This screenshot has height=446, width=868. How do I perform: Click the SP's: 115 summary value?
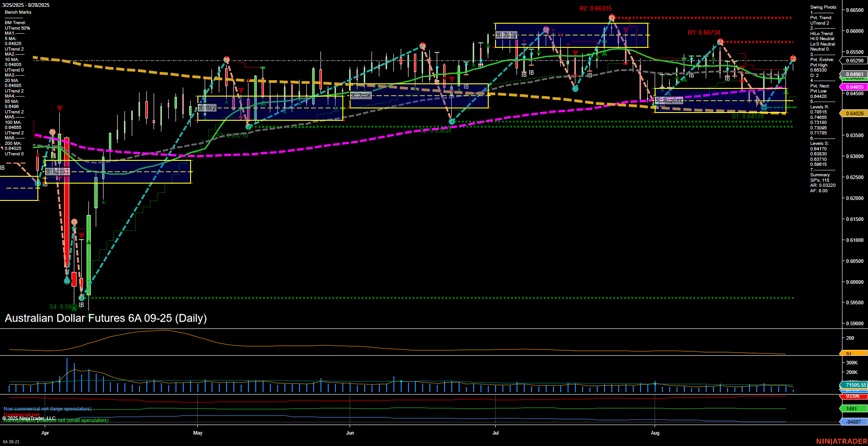[x=820, y=180]
